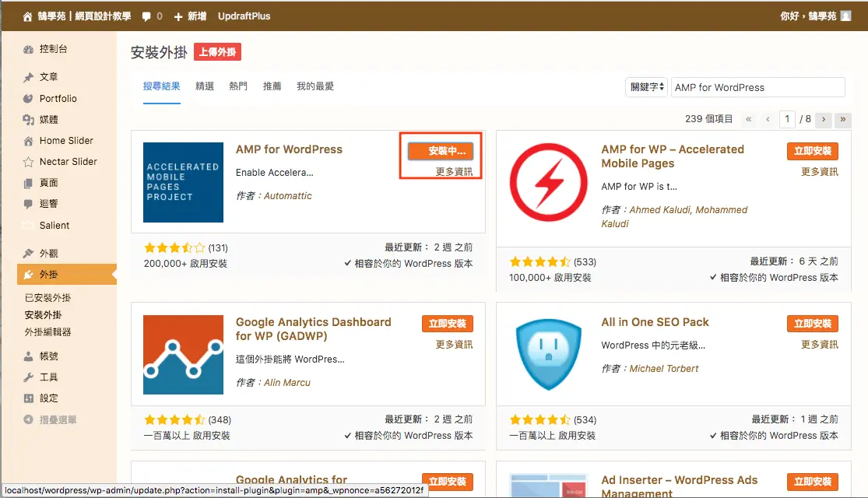Click the Google Analytics Dashboard chart thumbnail
The image size is (868, 498).
(183, 355)
